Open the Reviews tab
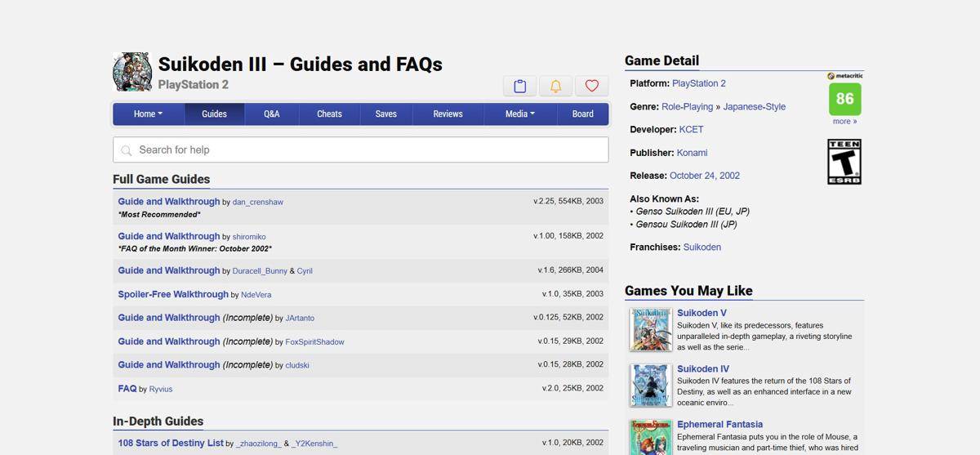 [x=448, y=114]
